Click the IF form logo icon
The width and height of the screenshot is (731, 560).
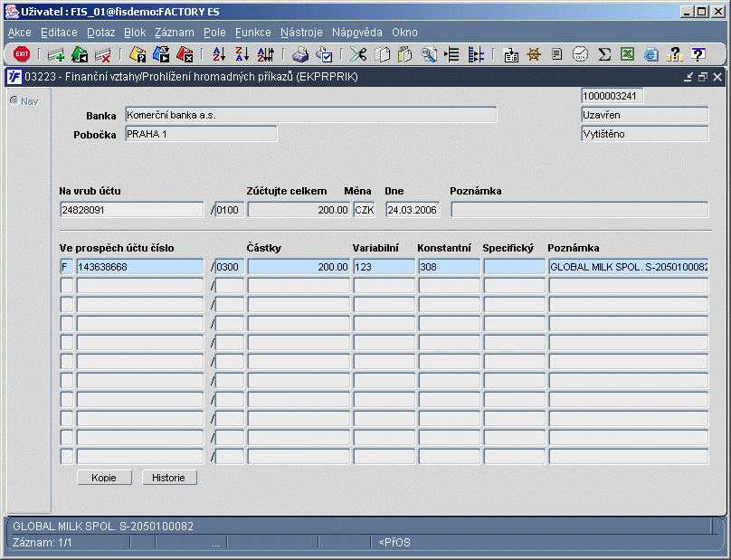(x=14, y=77)
